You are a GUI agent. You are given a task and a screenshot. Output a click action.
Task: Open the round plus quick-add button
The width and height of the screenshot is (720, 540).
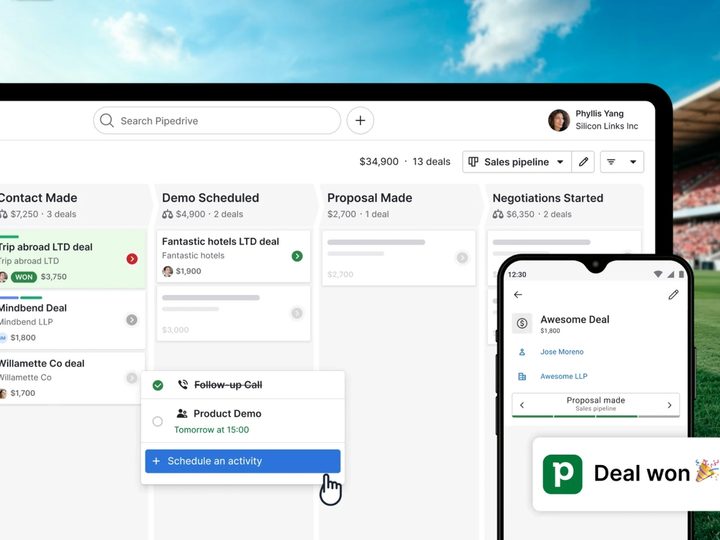click(360, 121)
